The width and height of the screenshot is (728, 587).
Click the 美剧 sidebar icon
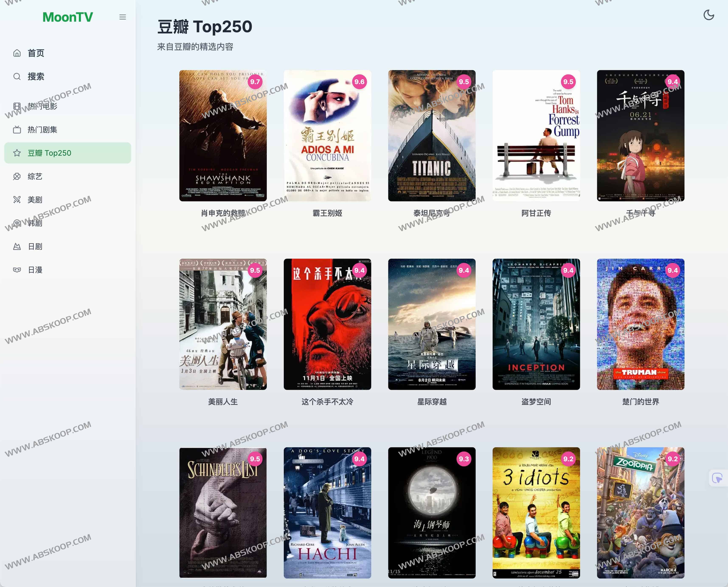tap(17, 199)
